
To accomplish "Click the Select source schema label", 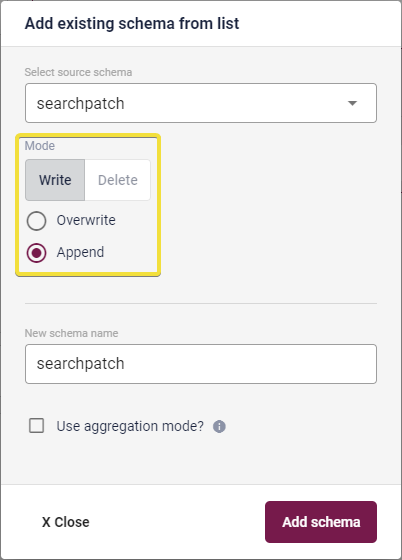I will (78, 72).
